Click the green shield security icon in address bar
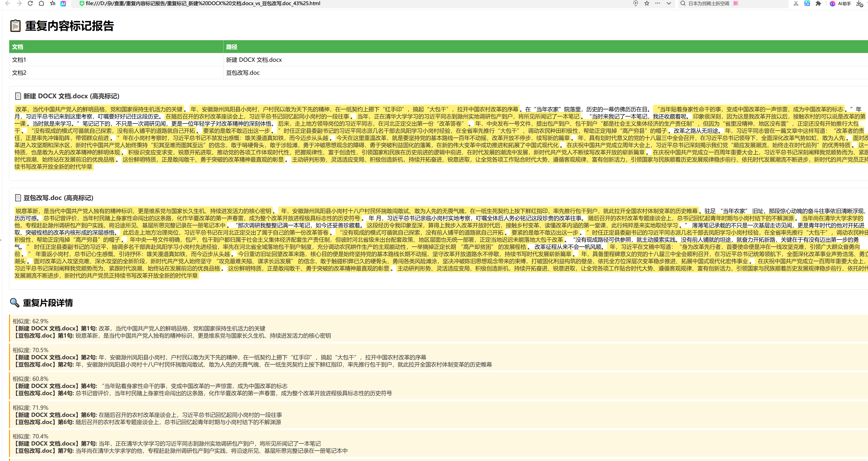 [81, 3]
